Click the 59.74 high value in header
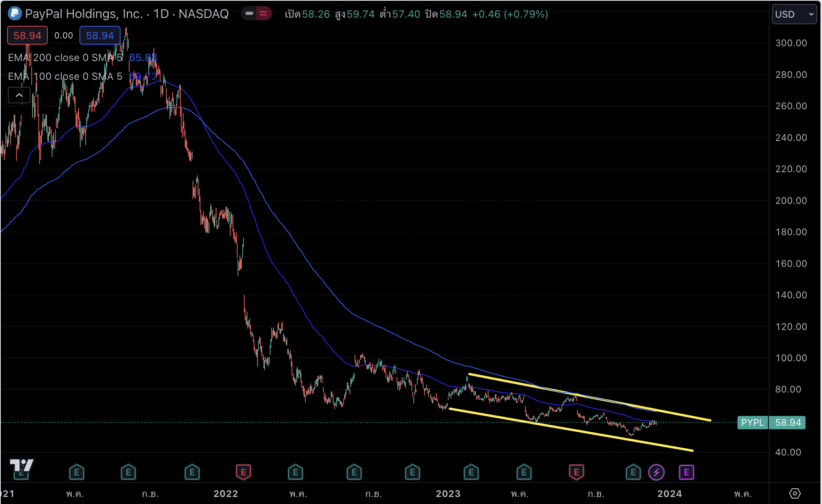The image size is (822, 504). pyautogui.click(x=361, y=14)
